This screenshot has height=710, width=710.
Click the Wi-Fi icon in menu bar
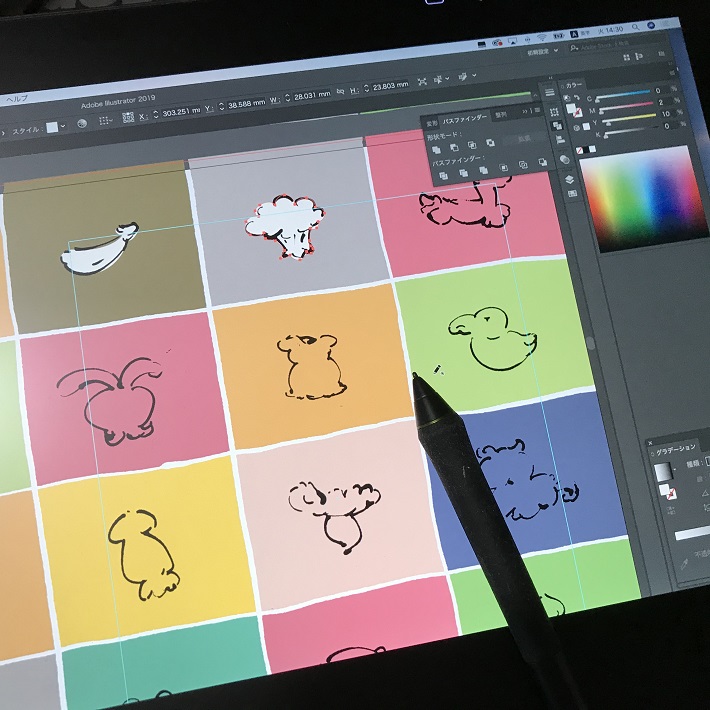click(542, 37)
